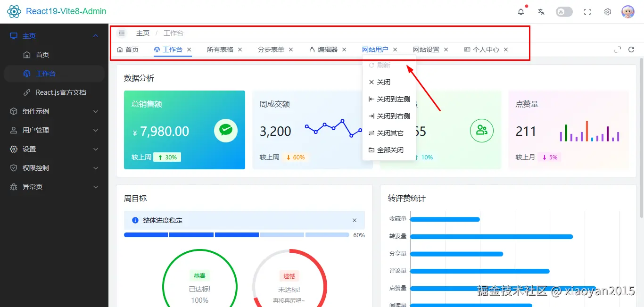Image resolution: width=644 pixels, height=307 pixels.
Task: Open the language translation switcher
Action: pos(541,12)
